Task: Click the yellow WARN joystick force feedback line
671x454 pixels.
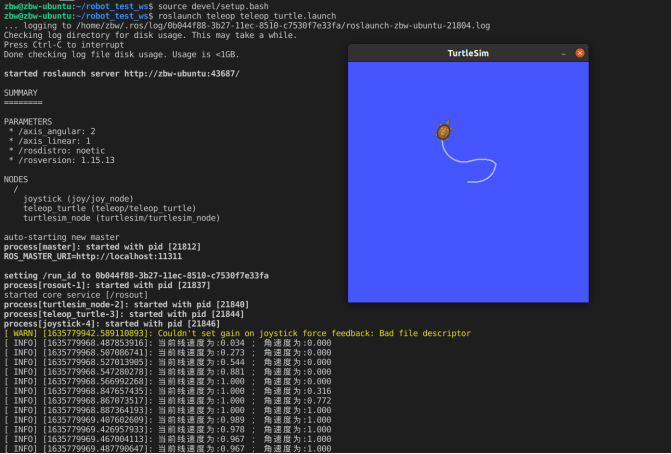Action: 238,333
